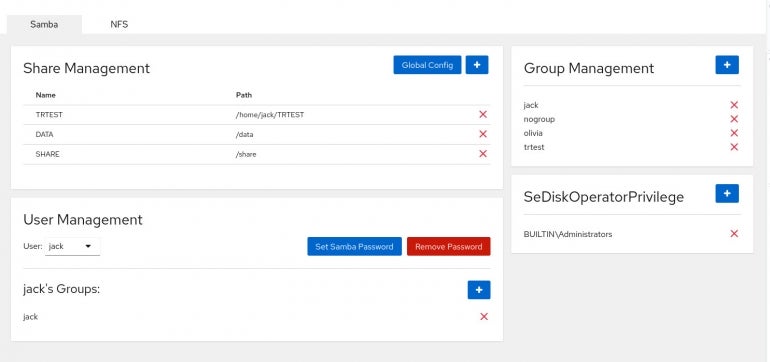Click the Name column header
The image size is (770, 362).
click(x=46, y=95)
